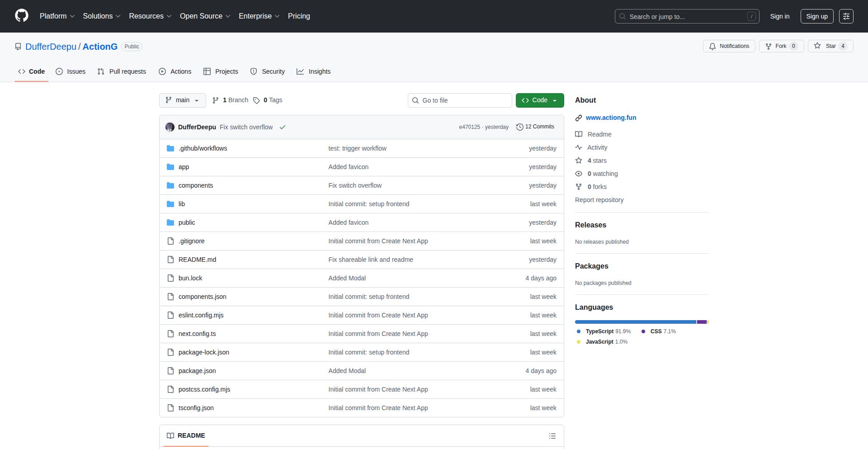Click the .github/workflows folder icon
Screen dimensions: 868x449
point(170,148)
